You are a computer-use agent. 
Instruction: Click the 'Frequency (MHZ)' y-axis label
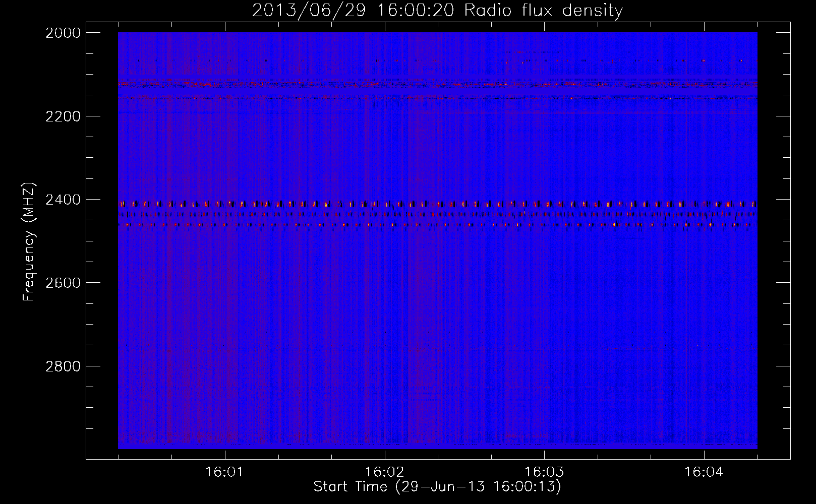29,241
